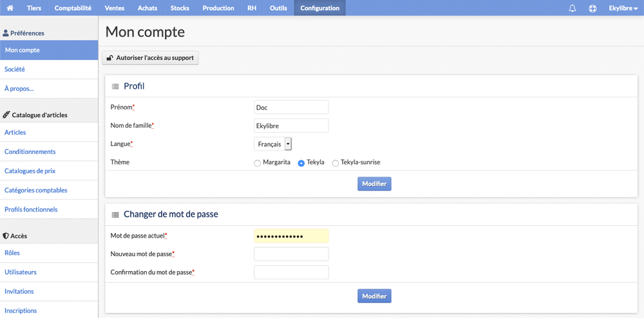Open the Production menu
The height and width of the screenshot is (318, 644).
pos(218,8)
